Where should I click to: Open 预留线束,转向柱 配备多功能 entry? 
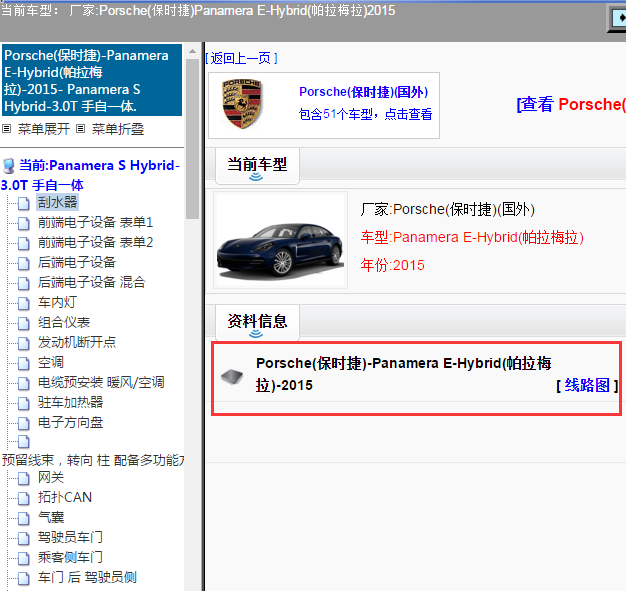[93, 460]
